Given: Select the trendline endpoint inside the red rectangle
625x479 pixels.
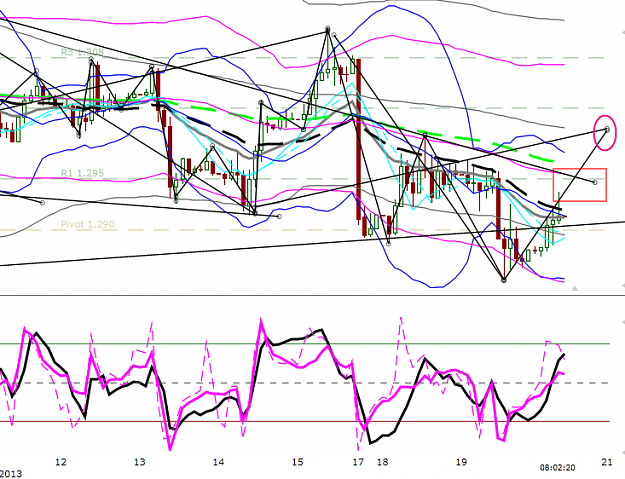Looking at the screenshot, I should point(595,182).
